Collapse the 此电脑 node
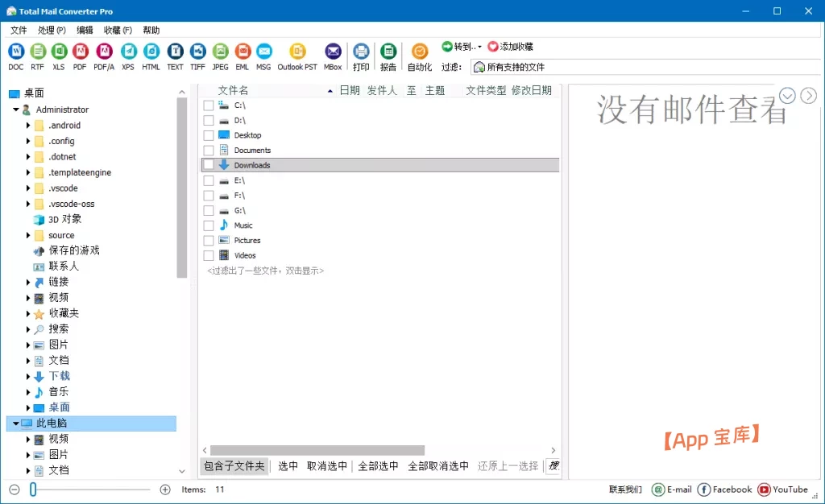The width and height of the screenshot is (825, 504). [x=16, y=423]
